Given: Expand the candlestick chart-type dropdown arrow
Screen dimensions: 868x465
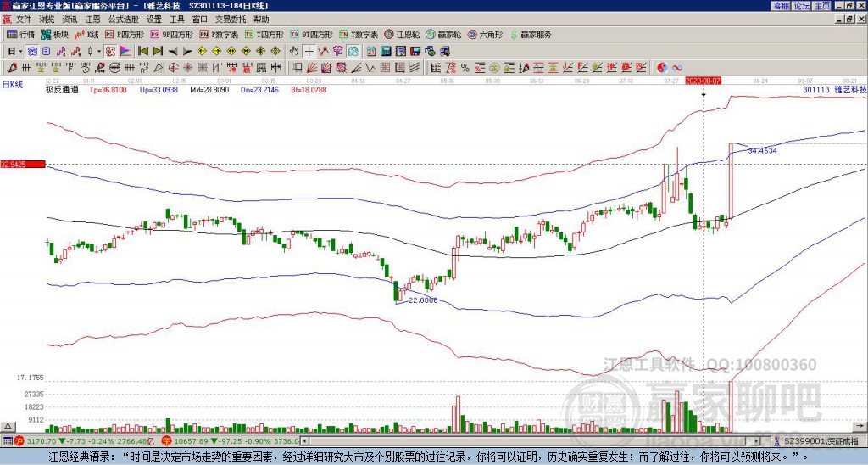Looking at the screenshot, I should tap(99, 51).
